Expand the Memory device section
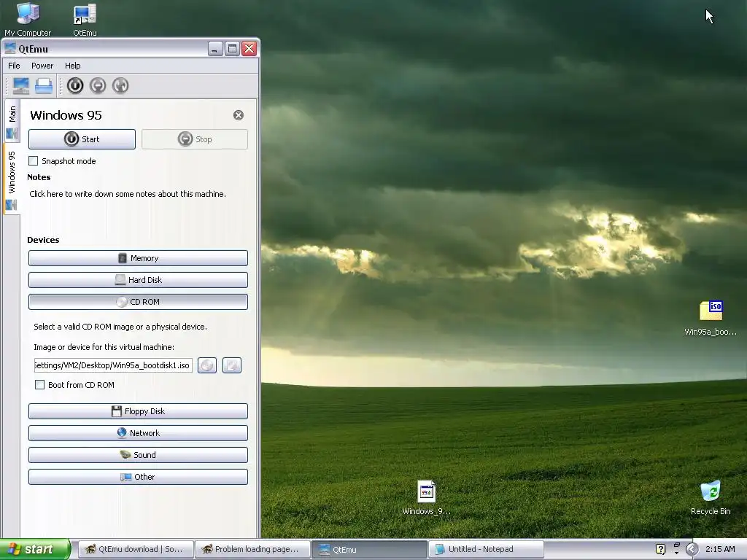Viewport: 747px width, 560px height. point(138,258)
